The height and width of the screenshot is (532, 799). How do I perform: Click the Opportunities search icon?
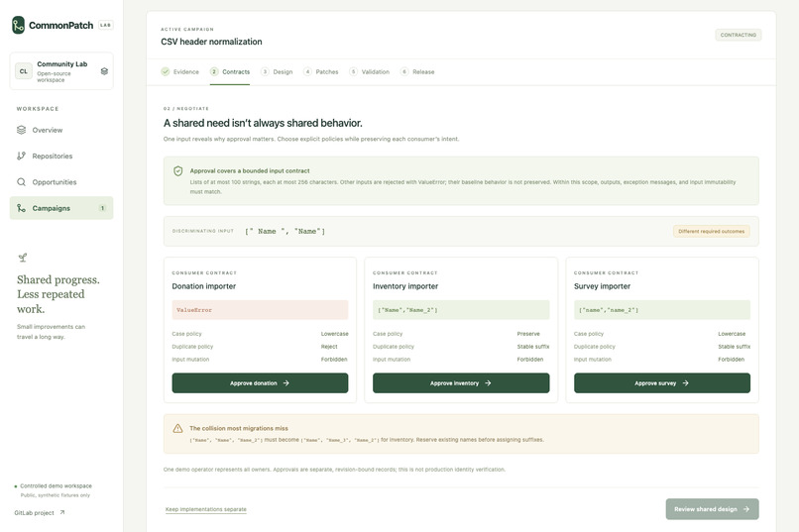(x=21, y=181)
